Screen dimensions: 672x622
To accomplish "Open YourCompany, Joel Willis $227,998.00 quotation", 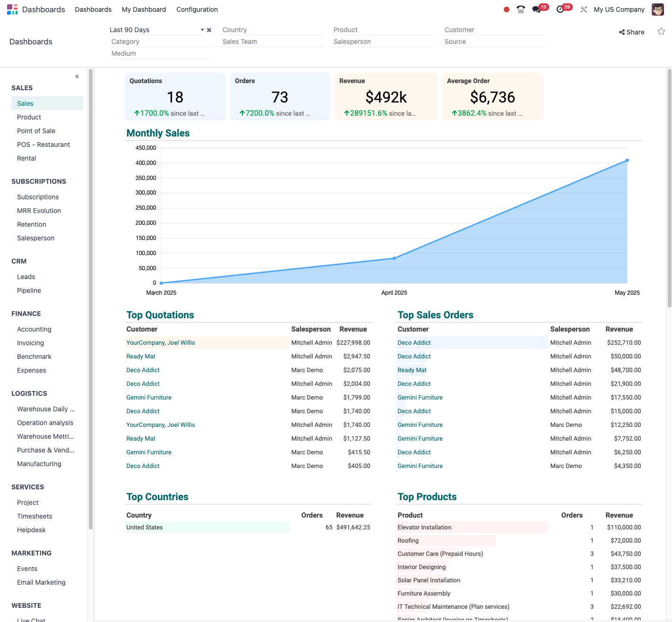I will (249, 343).
